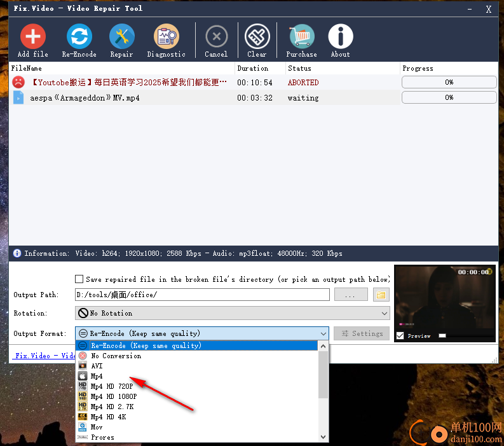Choose Mp4 HD 1080P format
This screenshot has height=446, width=504.
pos(196,396)
